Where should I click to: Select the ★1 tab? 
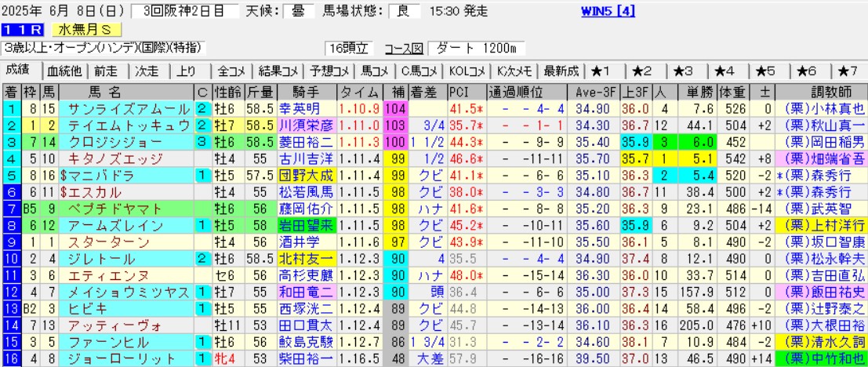pyautogui.click(x=606, y=71)
